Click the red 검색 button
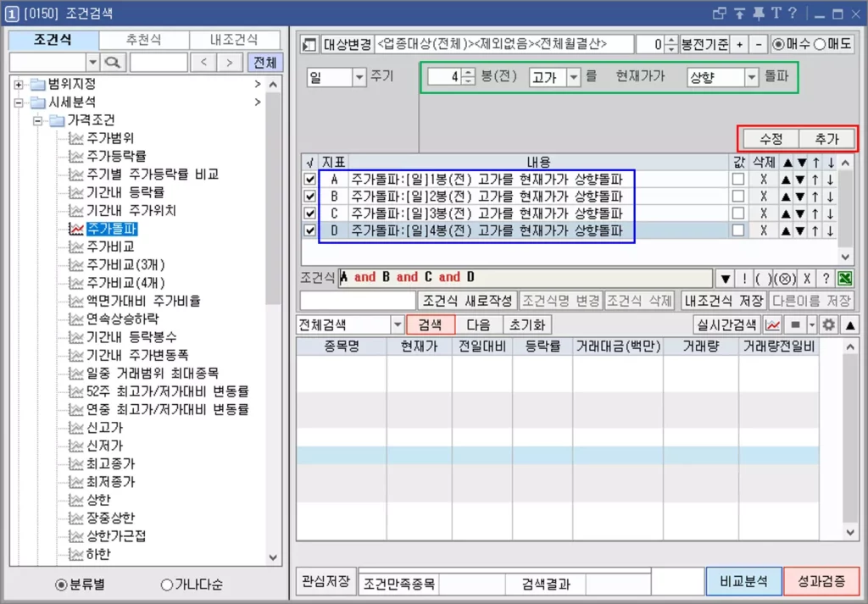 [x=430, y=324]
